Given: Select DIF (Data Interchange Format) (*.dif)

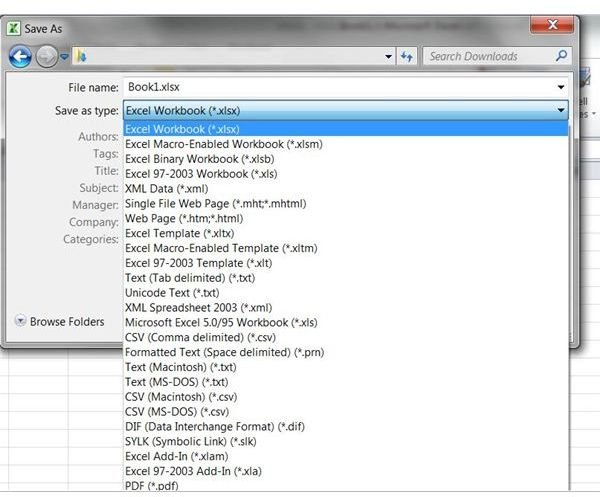Looking at the screenshot, I should pos(346,427).
